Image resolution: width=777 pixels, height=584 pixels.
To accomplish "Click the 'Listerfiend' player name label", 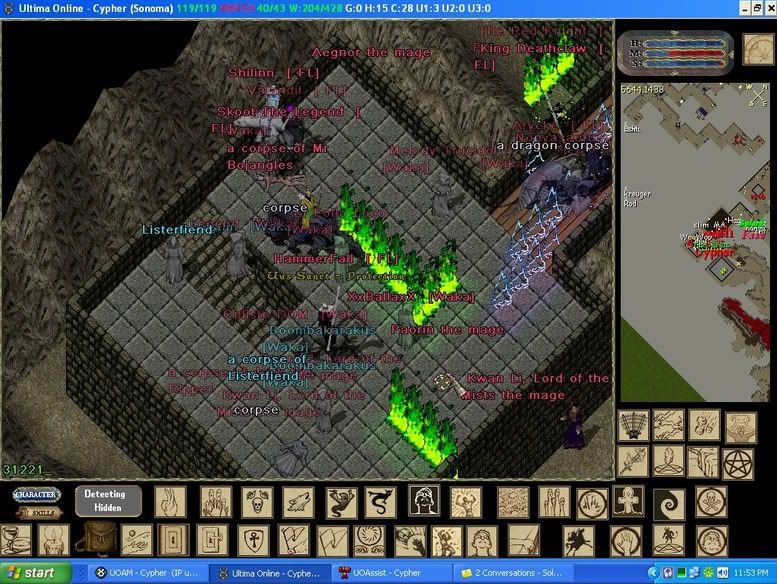I will [177, 230].
